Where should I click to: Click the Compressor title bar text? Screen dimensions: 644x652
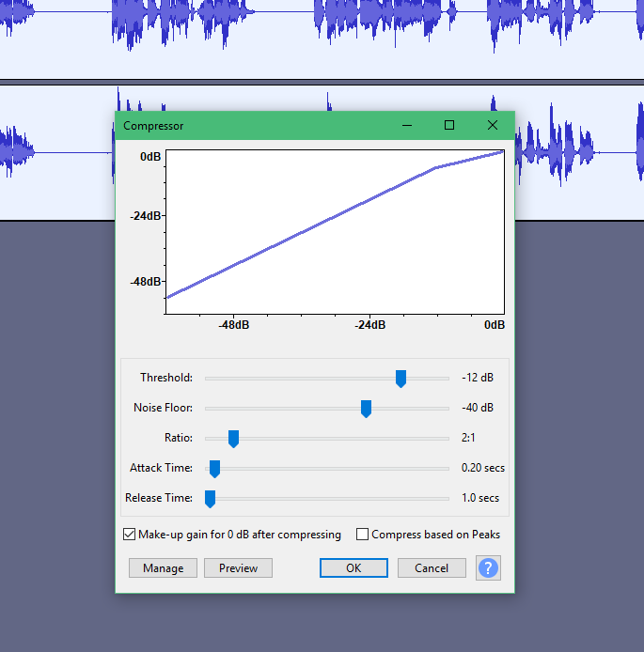point(153,126)
